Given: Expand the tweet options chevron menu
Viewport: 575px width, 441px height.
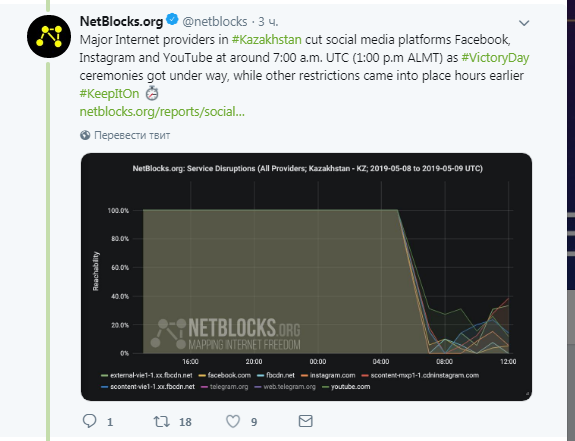Looking at the screenshot, I should pyautogui.click(x=524, y=23).
